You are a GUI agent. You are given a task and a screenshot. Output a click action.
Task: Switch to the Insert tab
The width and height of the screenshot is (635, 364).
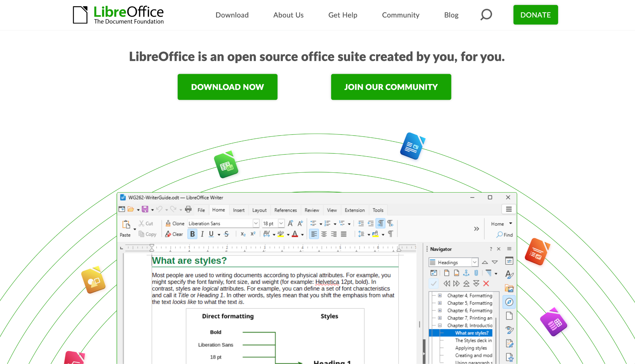(x=239, y=210)
